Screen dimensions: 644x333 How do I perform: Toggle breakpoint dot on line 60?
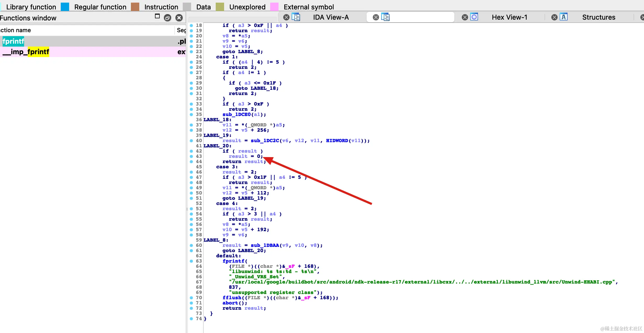coord(191,245)
